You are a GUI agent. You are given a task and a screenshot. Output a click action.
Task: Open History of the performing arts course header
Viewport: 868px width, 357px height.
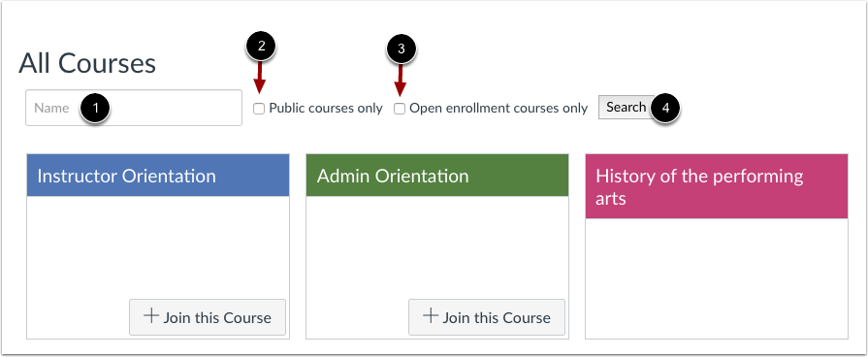click(717, 186)
